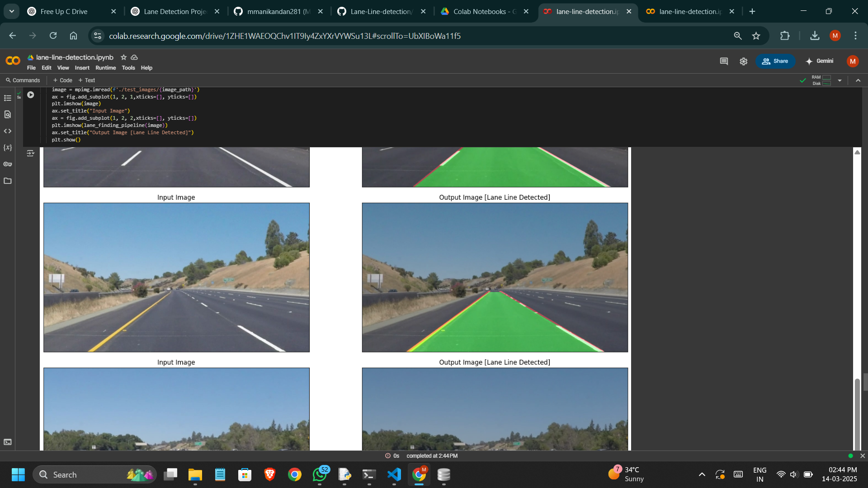Viewport: 868px width, 488px height.
Task: Click the middle lane-detected output image
Action: click(x=495, y=277)
